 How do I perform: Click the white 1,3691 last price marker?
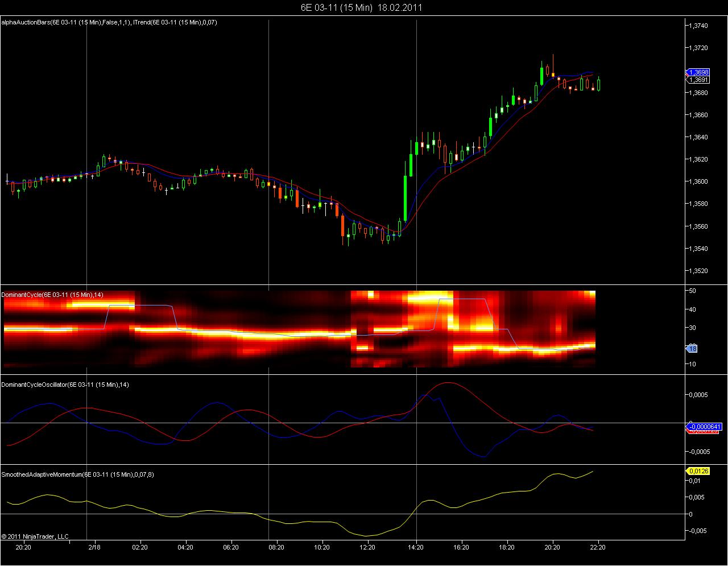point(698,80)
